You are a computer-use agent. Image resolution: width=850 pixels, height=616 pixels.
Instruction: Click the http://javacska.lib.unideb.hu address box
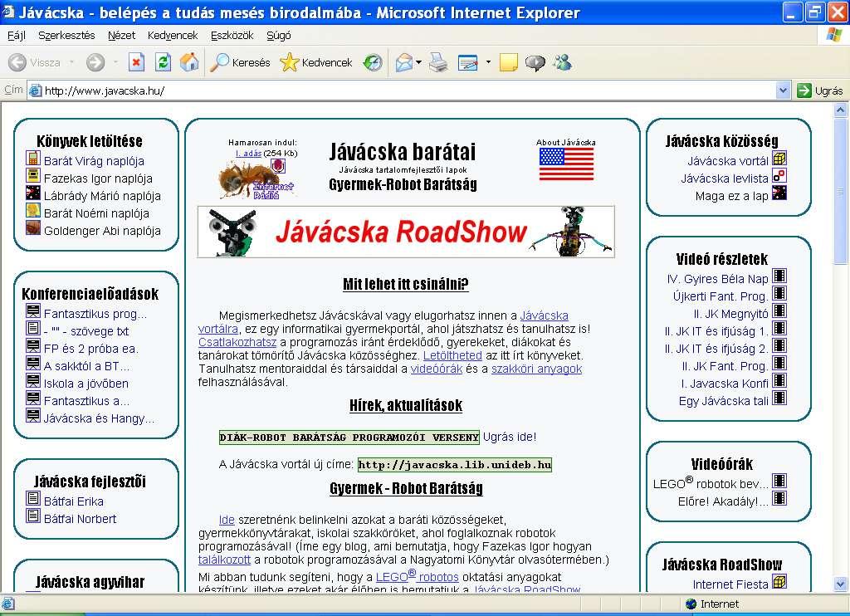coord(455,465)
